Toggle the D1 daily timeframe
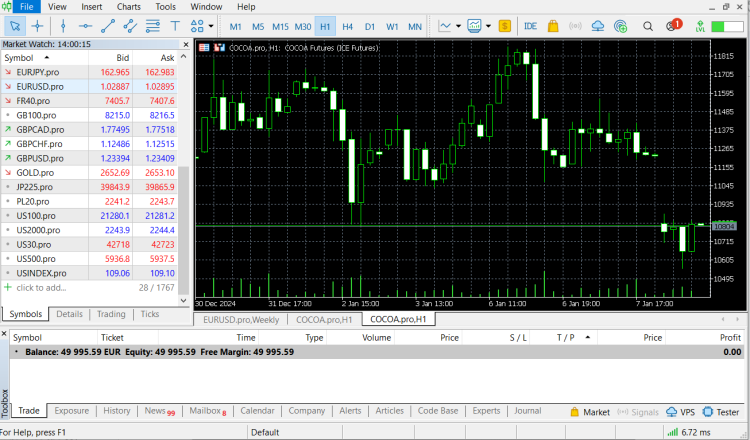The width and height of the screenshot is (750, 440). 369,26
